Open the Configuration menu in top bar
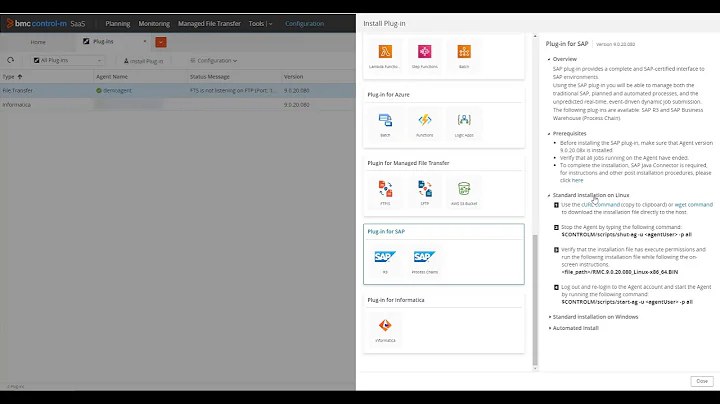Image resolution: width=720 pixels, height=404 pixels. point(304,23)
